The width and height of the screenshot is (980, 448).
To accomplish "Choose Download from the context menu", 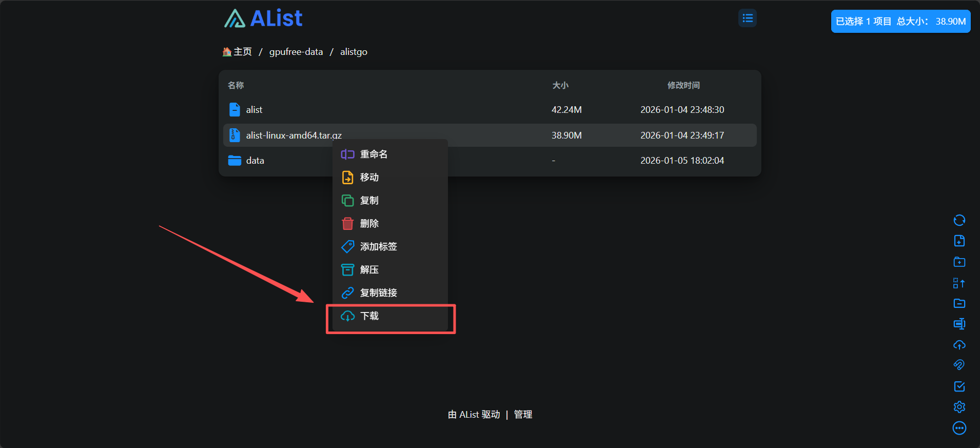I will [x=369, y=316].
